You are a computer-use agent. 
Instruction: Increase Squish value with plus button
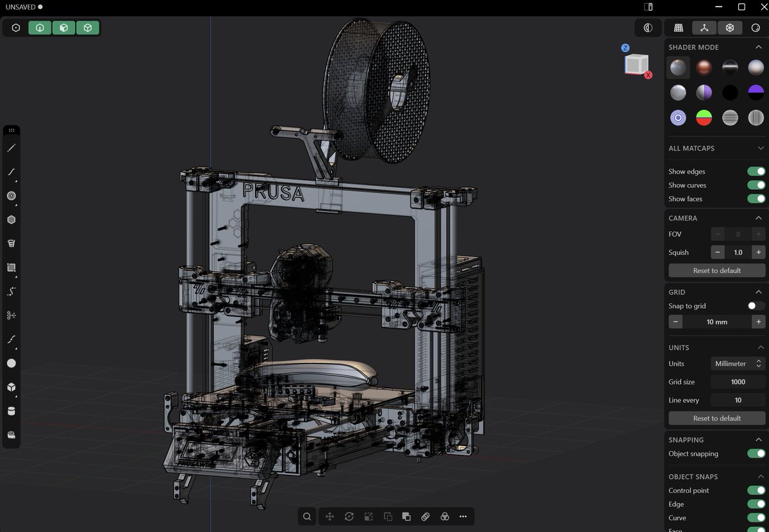(x=759, y=253)
